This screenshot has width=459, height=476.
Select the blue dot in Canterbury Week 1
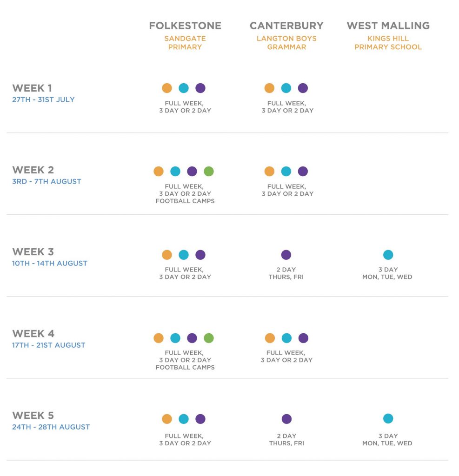286,88
